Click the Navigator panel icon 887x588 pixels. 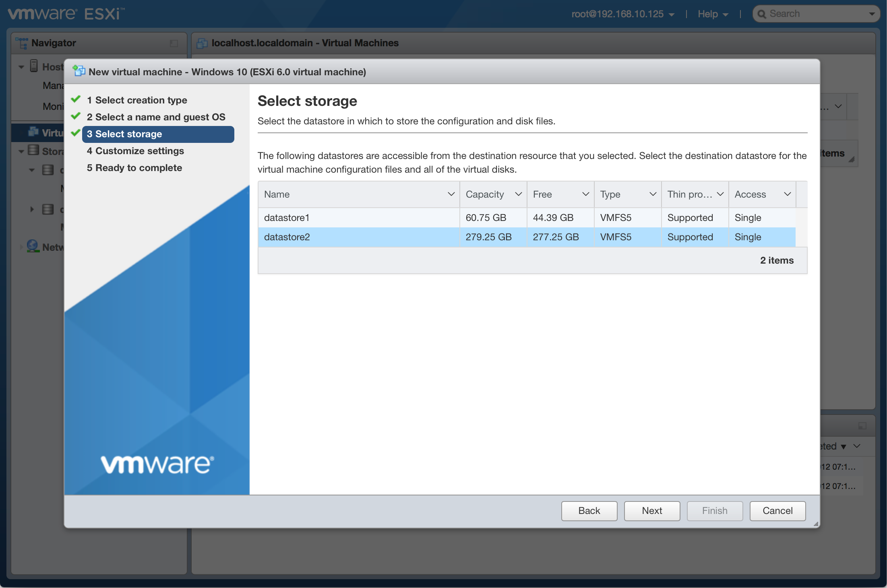[22, 43]
